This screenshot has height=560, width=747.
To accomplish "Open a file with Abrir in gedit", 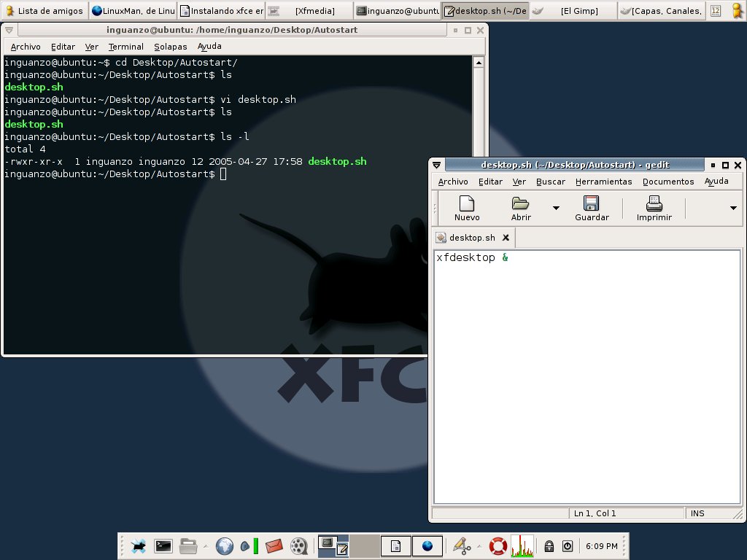I will [521, 209].
